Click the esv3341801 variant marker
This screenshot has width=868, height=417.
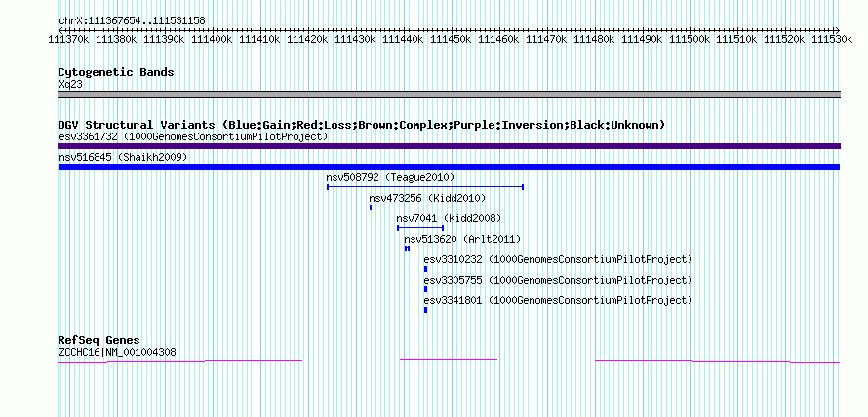tap(425, 310)
